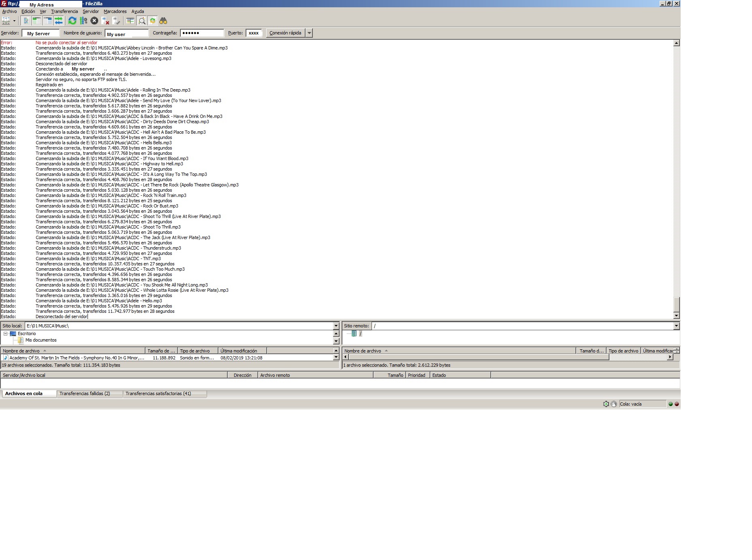Toggle the transfer queue display icon

pos(59,21)
